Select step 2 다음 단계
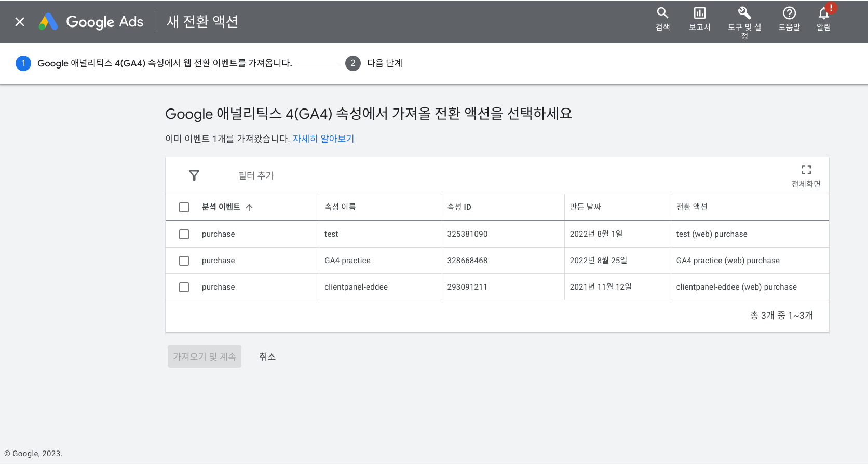Viewport: 868px width, 465px height. pyautogui.click(x=374, y=63)
